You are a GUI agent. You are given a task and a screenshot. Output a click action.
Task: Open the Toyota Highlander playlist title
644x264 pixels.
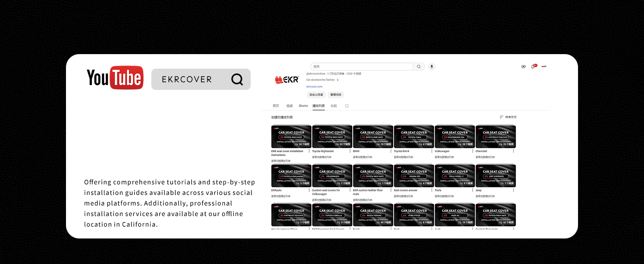(323, 151)
